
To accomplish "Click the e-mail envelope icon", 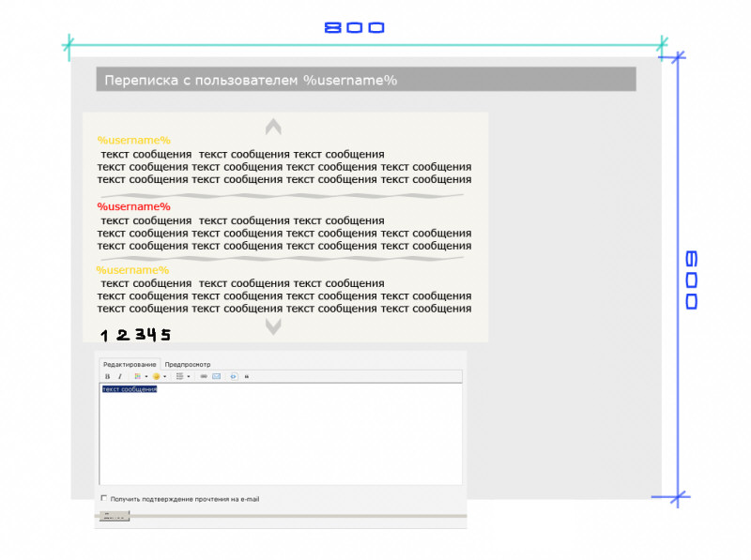I will pyautogui.click(x=216, y=376).
